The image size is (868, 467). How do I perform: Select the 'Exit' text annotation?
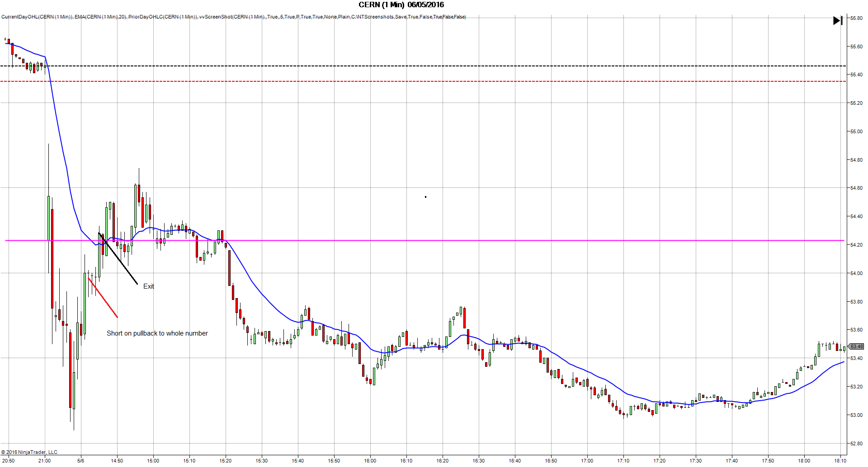pyautogui.click(x=149, y=286)
